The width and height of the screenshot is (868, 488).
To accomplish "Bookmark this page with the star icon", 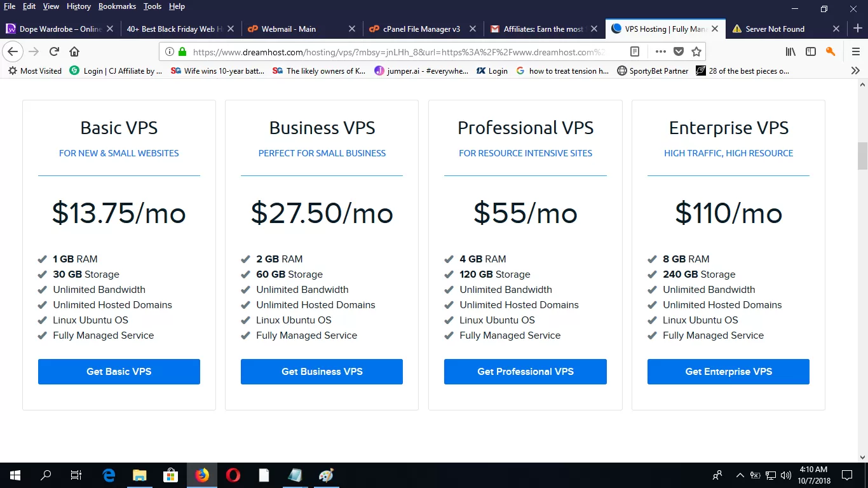I will pyautogui.click(x=696, y=51).
